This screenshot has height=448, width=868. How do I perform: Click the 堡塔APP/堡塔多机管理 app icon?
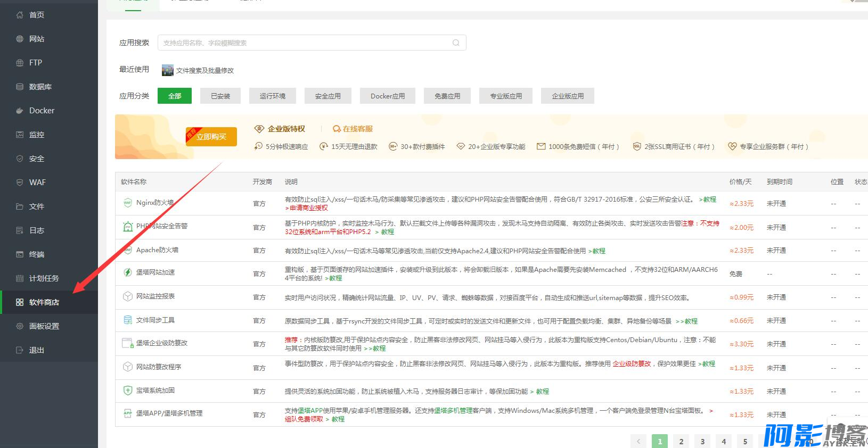click(128, 413)
